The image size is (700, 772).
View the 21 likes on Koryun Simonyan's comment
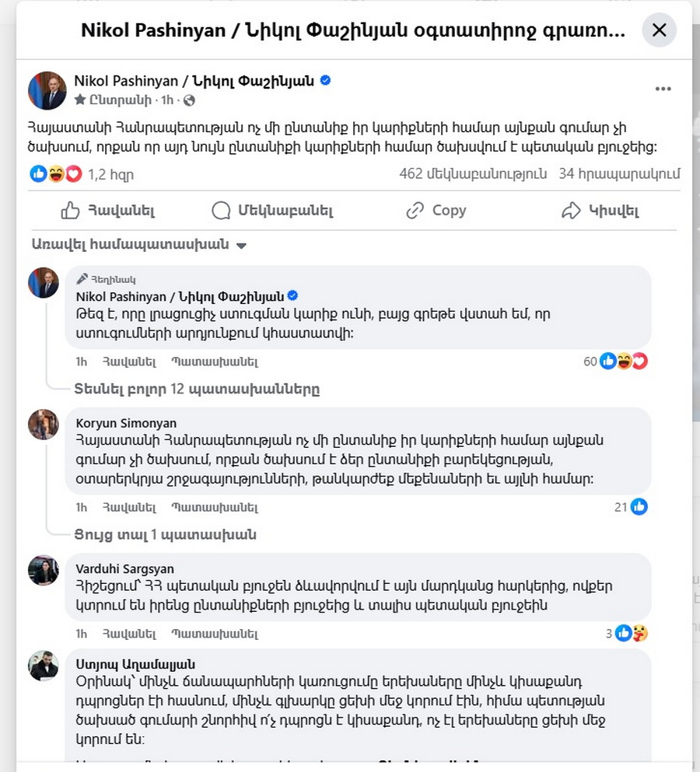pyautogui.click(x=631, y=507)
